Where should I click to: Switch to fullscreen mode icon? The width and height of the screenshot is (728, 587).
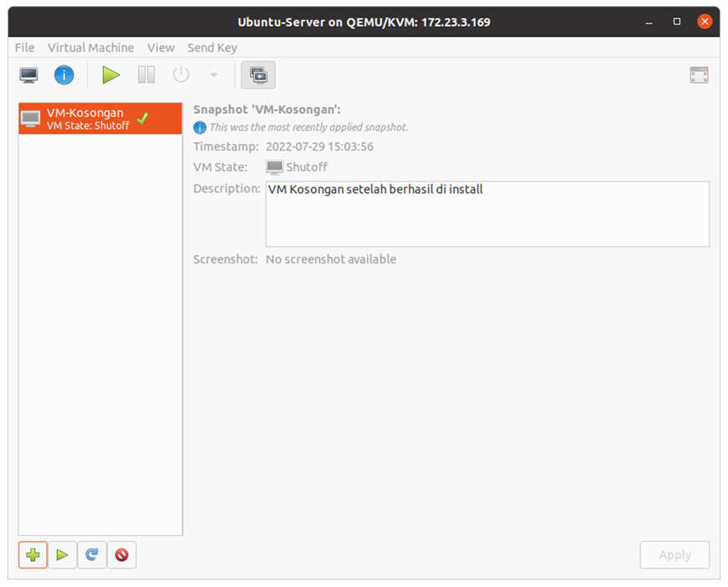[699, 75]
